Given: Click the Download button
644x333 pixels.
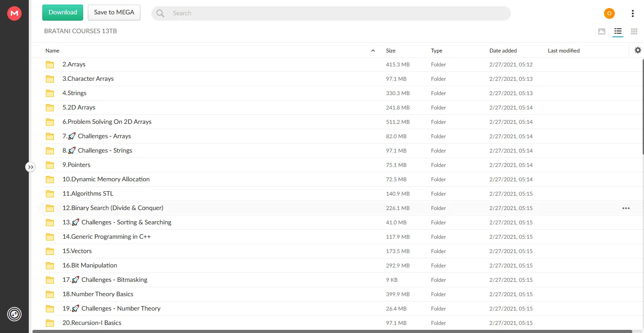Looking at the screenshot, I should coord(62,13).
